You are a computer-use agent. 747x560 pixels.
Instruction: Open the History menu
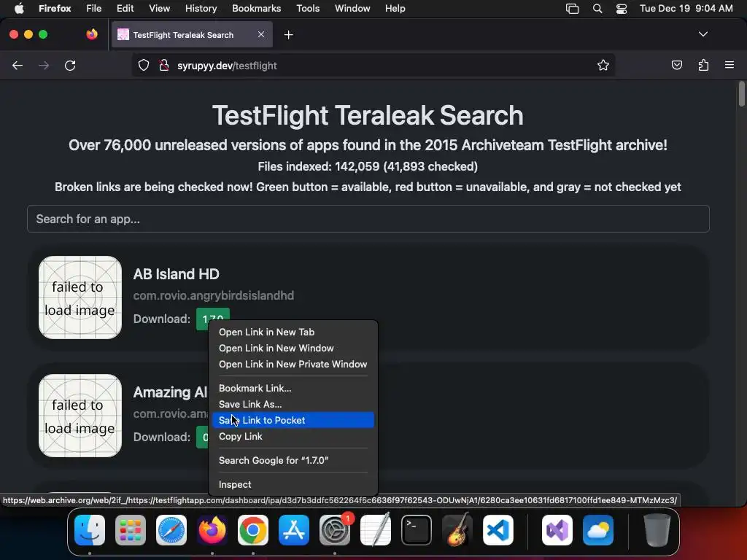[201, 9]
